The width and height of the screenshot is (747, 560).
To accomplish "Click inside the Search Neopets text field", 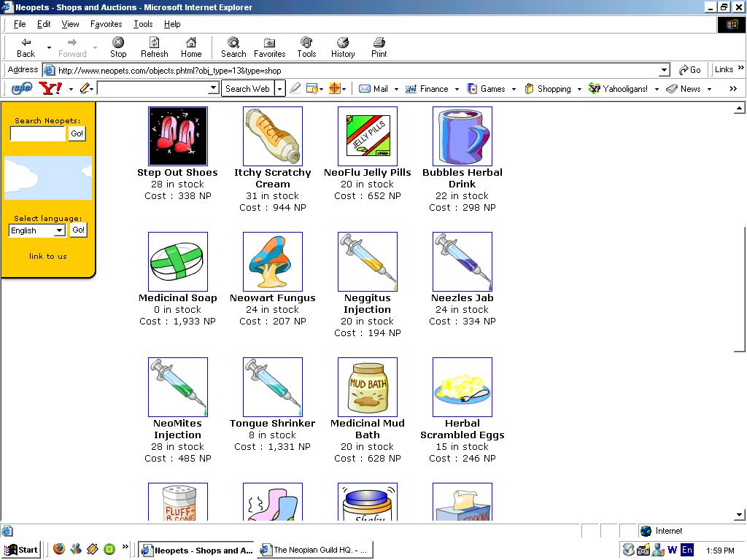I will (x=38, y=134).
